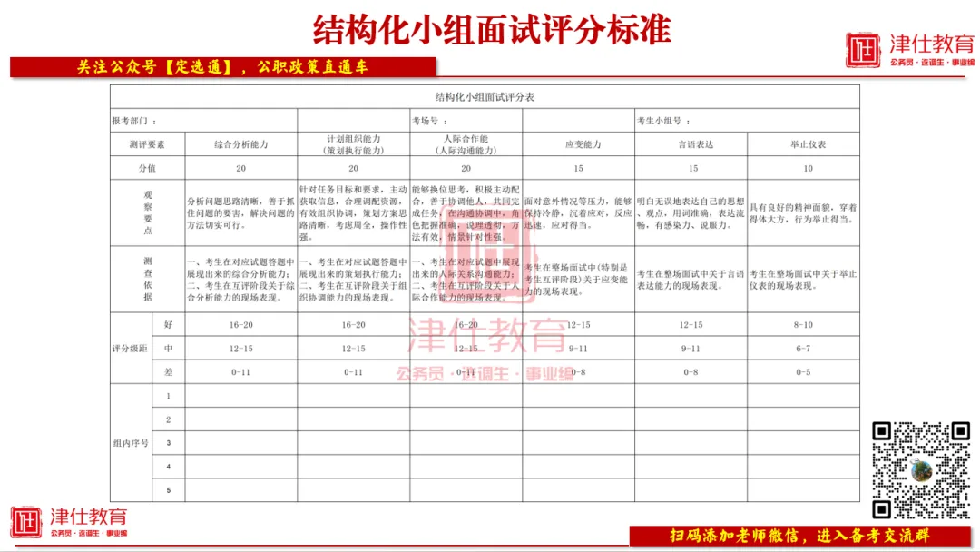Click 0-11 range under 综合分析能力
The height and width of the screenshot is (552, 980).
click(240, 372)
